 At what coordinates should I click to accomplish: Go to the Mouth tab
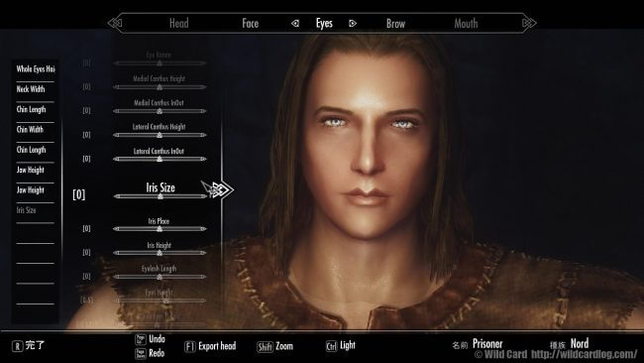(466, 24)
